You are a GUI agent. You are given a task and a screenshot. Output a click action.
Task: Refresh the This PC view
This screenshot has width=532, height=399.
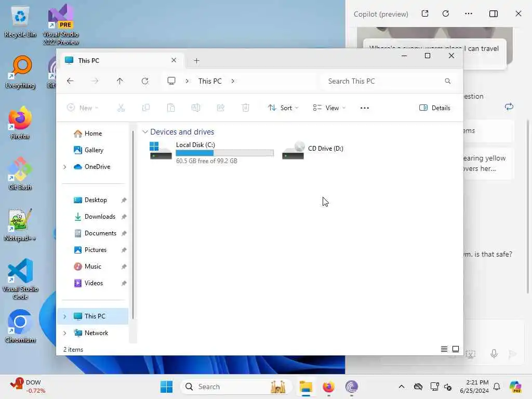(x=145, y=81)
